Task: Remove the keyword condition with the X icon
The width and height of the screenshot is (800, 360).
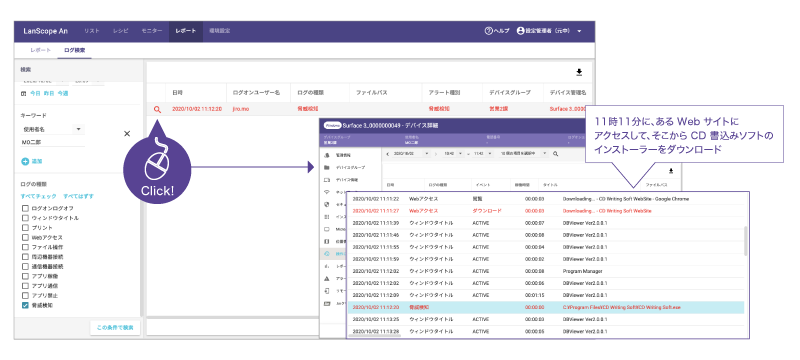Action: point(127,134)
